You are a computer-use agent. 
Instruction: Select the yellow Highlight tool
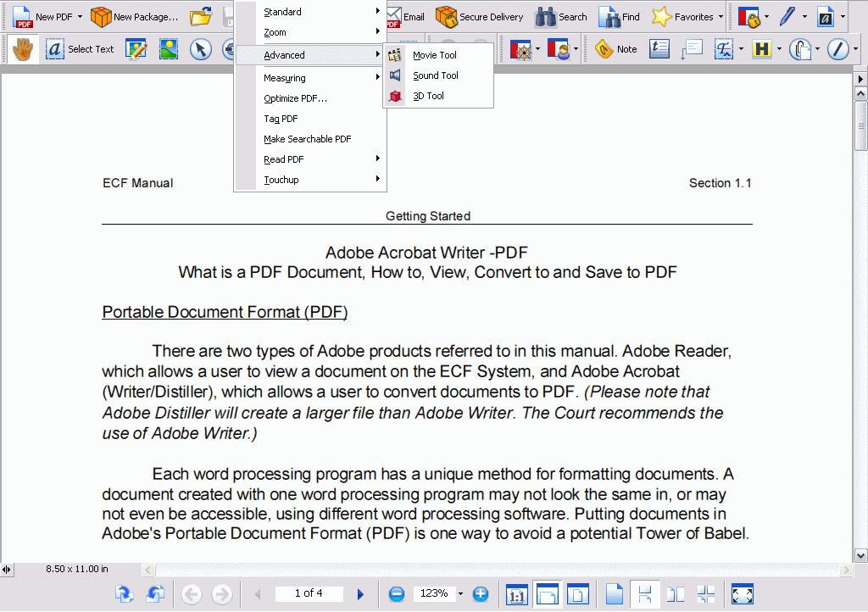pyautogui.click(x=762, y=49)
